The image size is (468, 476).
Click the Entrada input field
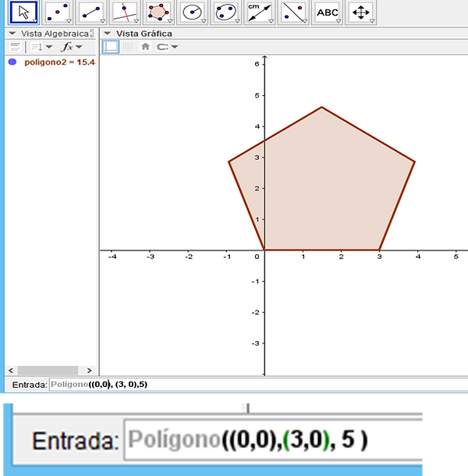click(x=258, y=385)
